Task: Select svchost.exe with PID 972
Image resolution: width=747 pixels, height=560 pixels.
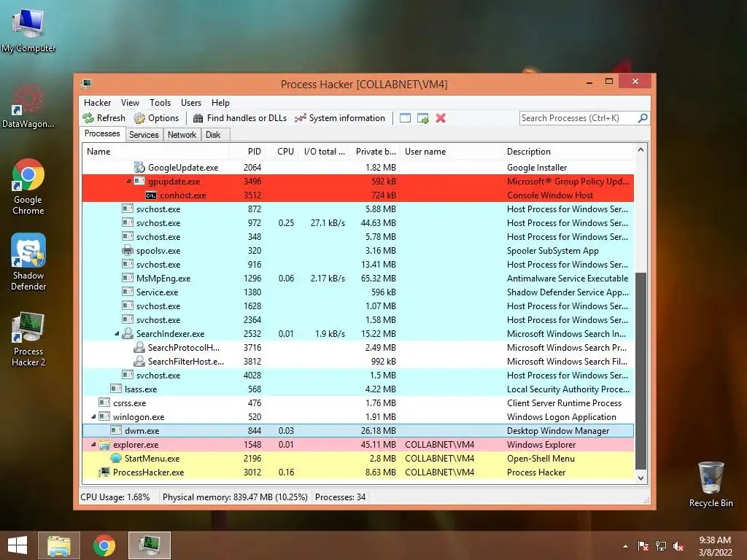Action: [x=358, y=223]
